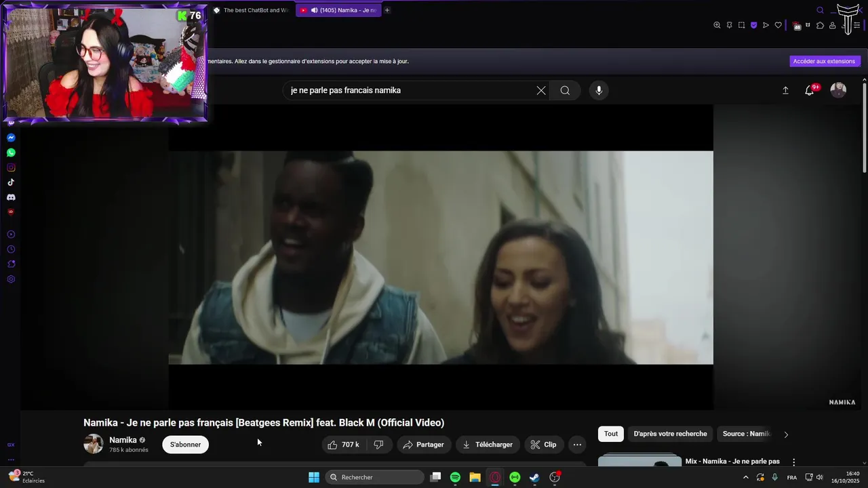Screen dimensions: 868x488
Task: Bookmark the page with the heart icon
Action: tap(778, 25)
